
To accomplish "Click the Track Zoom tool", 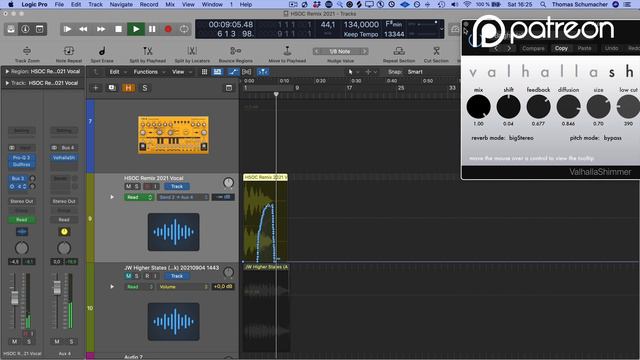I will click(x=27, y=54).
